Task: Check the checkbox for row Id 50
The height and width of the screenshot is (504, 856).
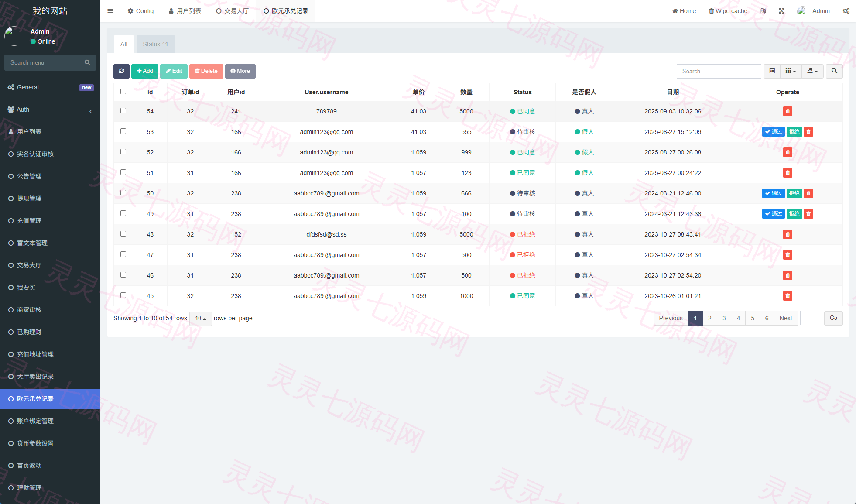Action: coord(123,193)
